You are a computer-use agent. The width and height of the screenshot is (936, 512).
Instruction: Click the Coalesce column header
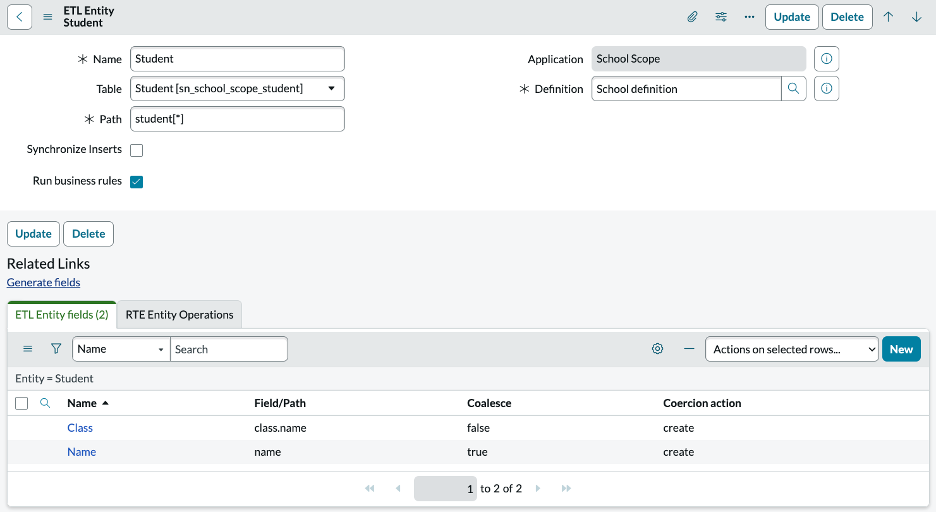pos(489,403)
